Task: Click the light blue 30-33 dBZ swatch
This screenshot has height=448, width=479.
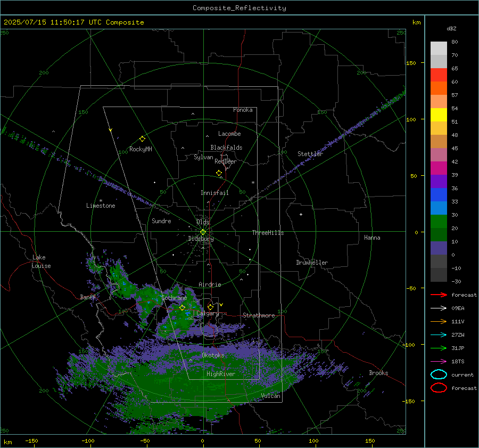Action: [439, 208]
